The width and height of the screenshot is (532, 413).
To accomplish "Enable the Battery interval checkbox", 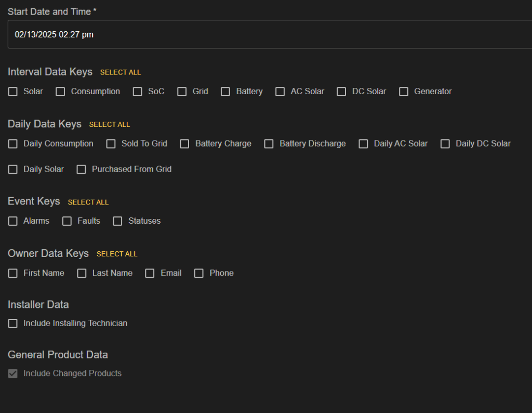I will point(225,92).
